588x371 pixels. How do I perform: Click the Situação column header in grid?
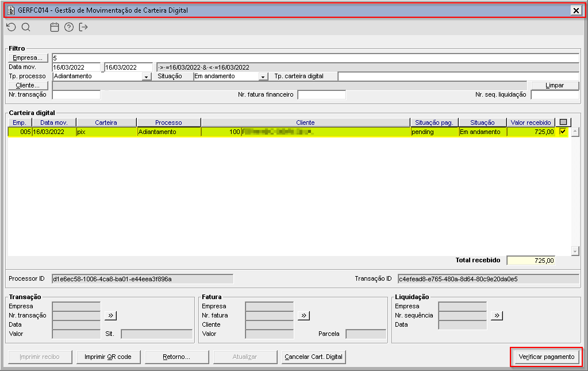(483, 123)
